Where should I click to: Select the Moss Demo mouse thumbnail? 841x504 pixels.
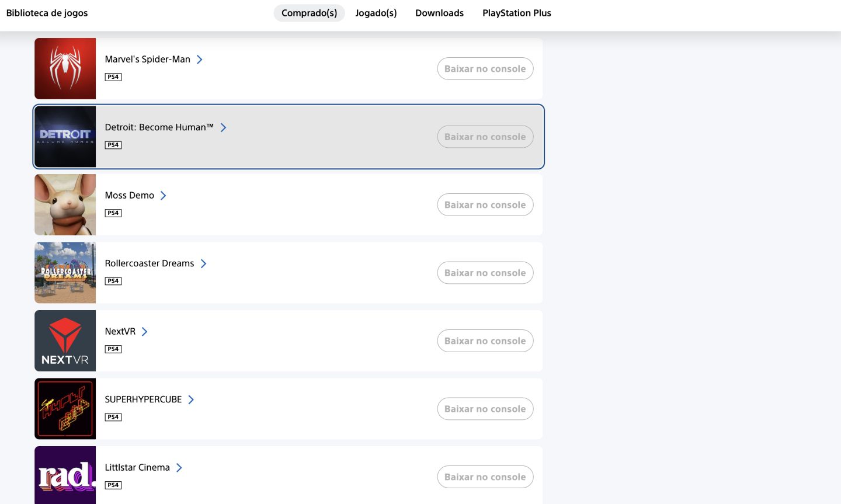click(x=65, y=204)
